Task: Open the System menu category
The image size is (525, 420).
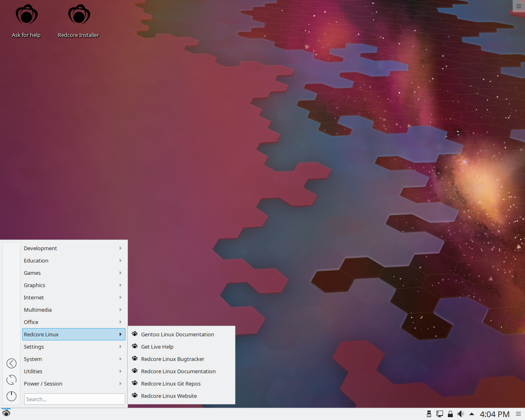Action: [x=74, y=359]
